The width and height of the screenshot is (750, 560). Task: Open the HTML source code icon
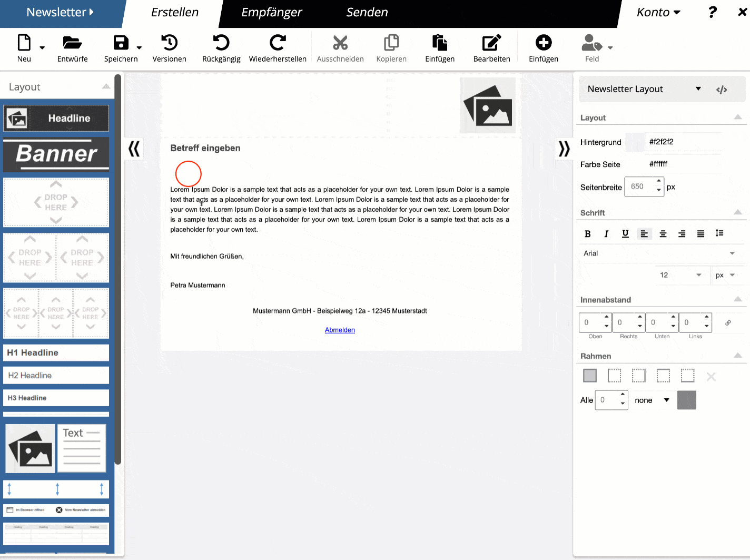coord(722,90)
